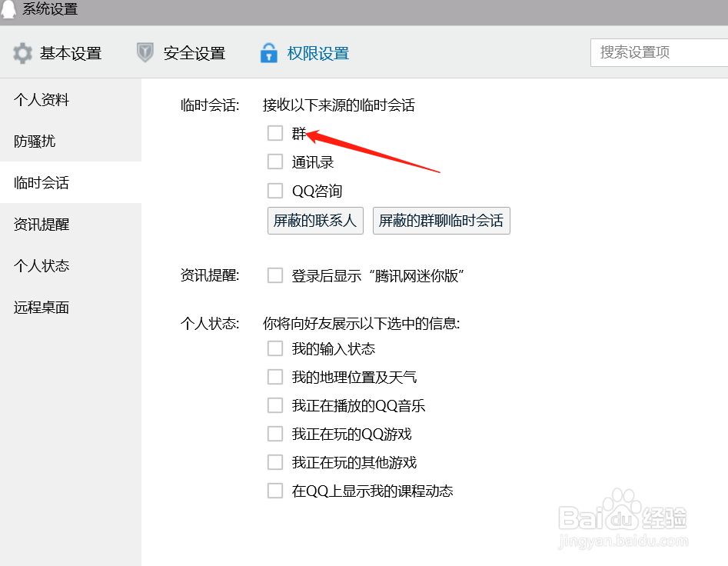The width and height of the screenshot is (728, 566).
Task: Click the 系统设置 window title text
Action: tap(50, 8)
